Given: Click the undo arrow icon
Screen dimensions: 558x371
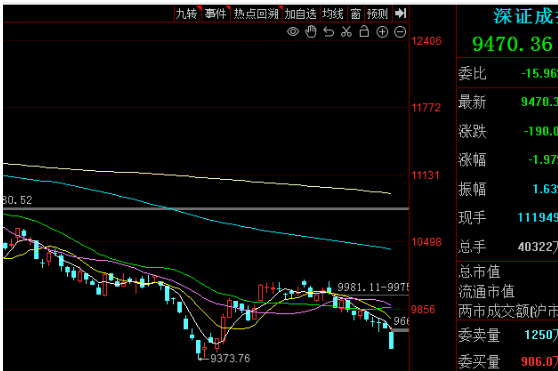Looking at the screenshot, I should pos(328,32).
